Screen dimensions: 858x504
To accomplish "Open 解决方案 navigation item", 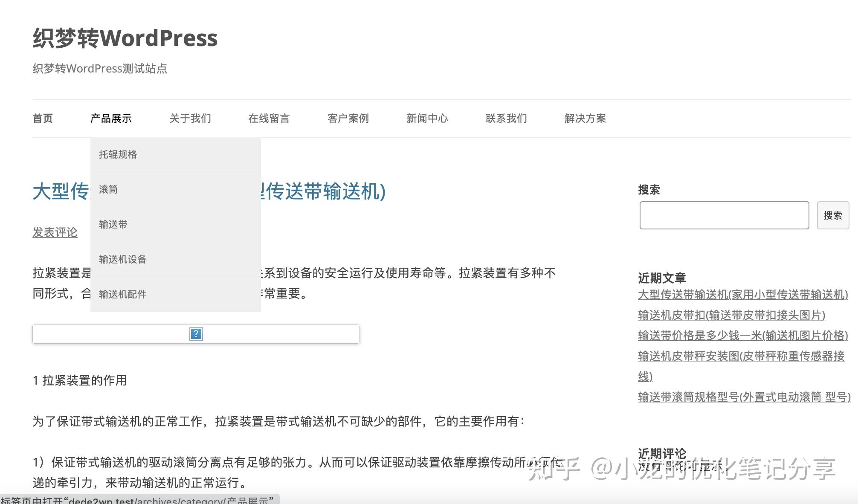I will pos(585,119).
